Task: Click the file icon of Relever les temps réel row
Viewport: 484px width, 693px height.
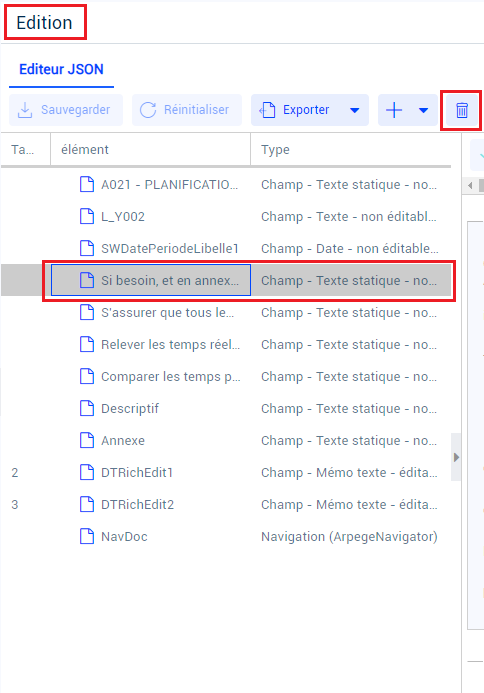Action: click(87, 344)
